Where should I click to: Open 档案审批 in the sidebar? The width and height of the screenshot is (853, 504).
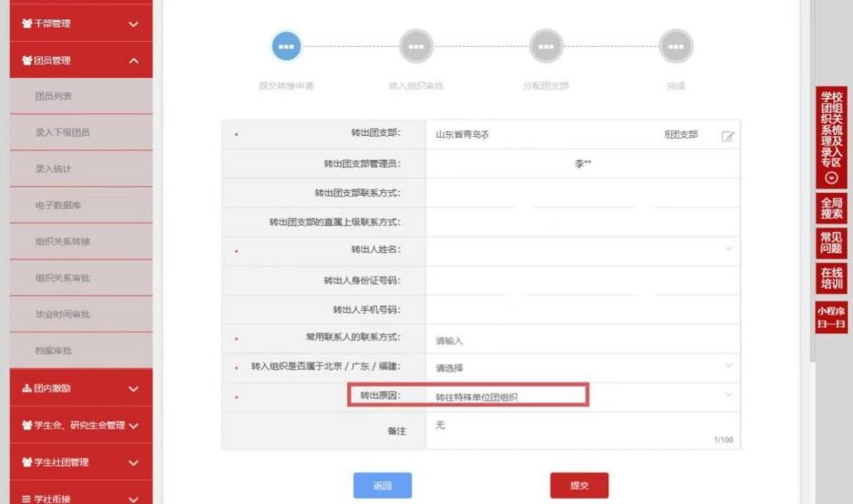(x=81, y=351)
